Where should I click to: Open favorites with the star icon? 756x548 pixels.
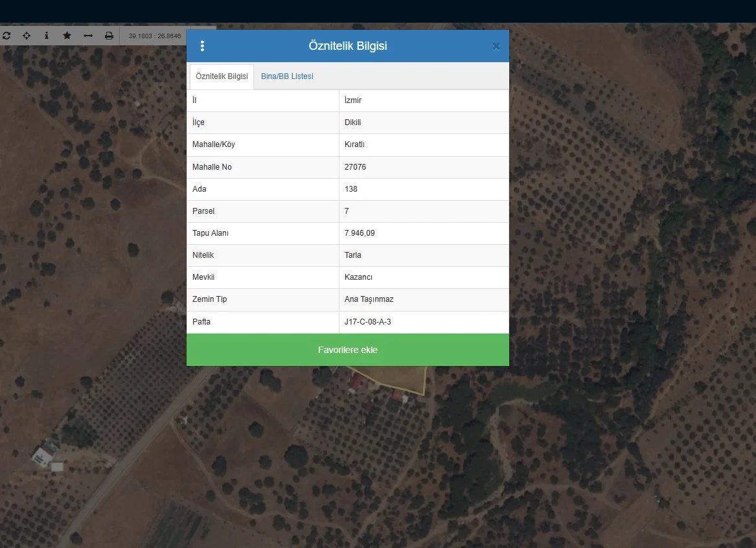tap(67, 36)
